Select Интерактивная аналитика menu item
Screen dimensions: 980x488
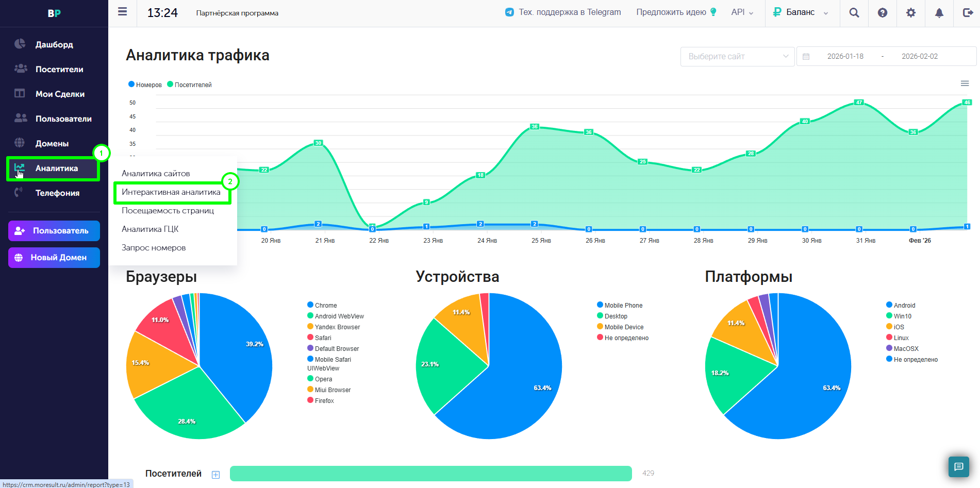coord(171,192)
